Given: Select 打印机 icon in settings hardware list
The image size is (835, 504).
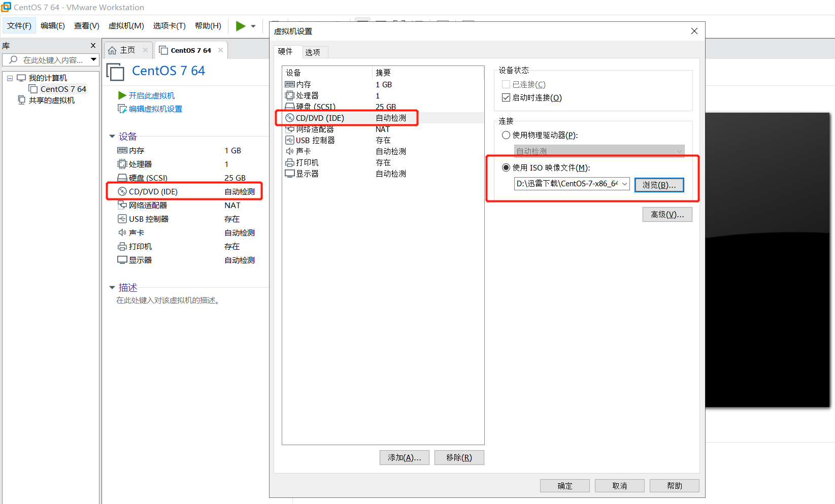Looking at the screenshot, I should coord(290,162).
